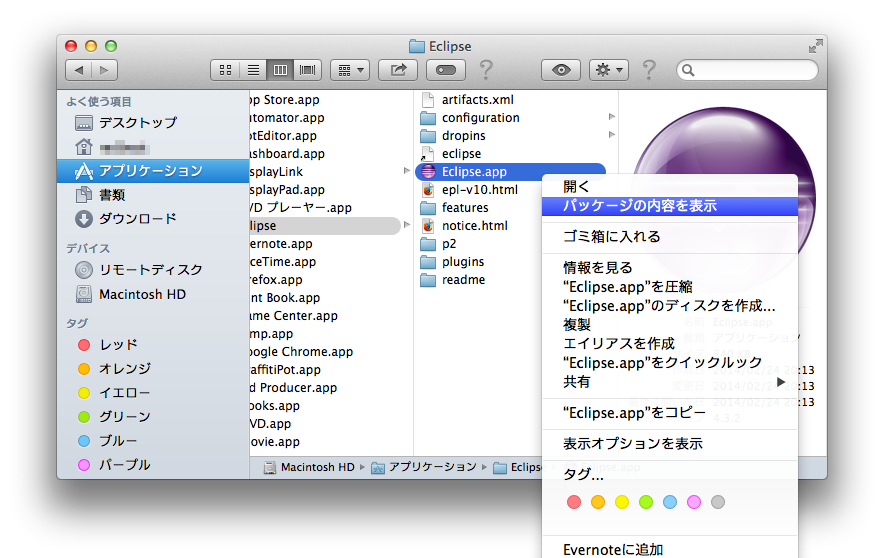Select リモートディスク in the sidebar
Viewport: 884px width, 558px height.
(152, 270)
